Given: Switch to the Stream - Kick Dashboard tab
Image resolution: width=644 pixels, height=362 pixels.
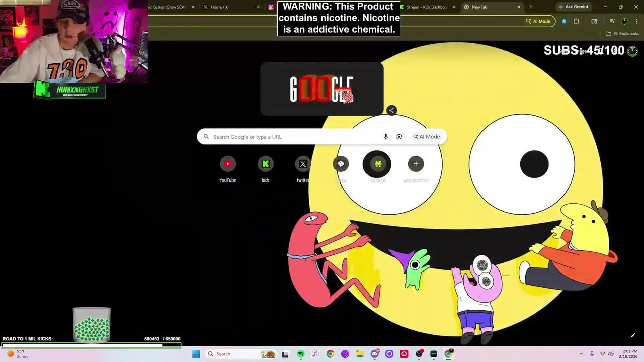Looking at the screenshot, I should (427, 7).
